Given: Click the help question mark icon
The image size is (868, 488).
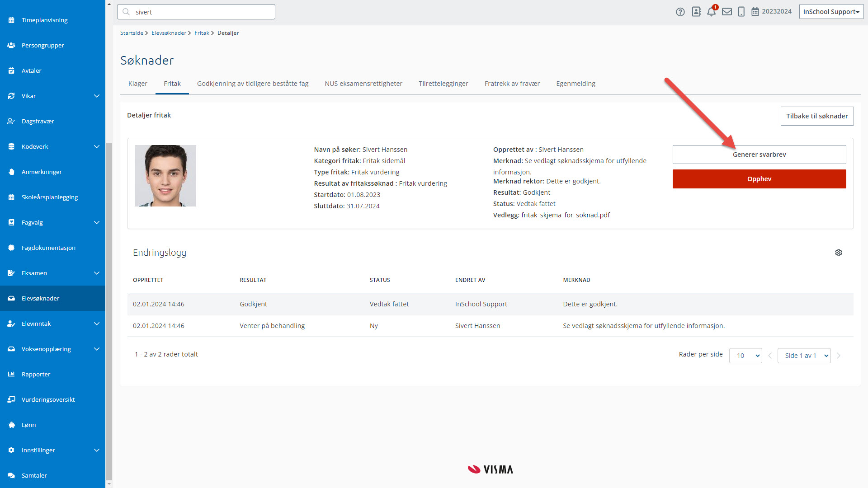Looking at the screenshot, I should click(x=680, y=12).
